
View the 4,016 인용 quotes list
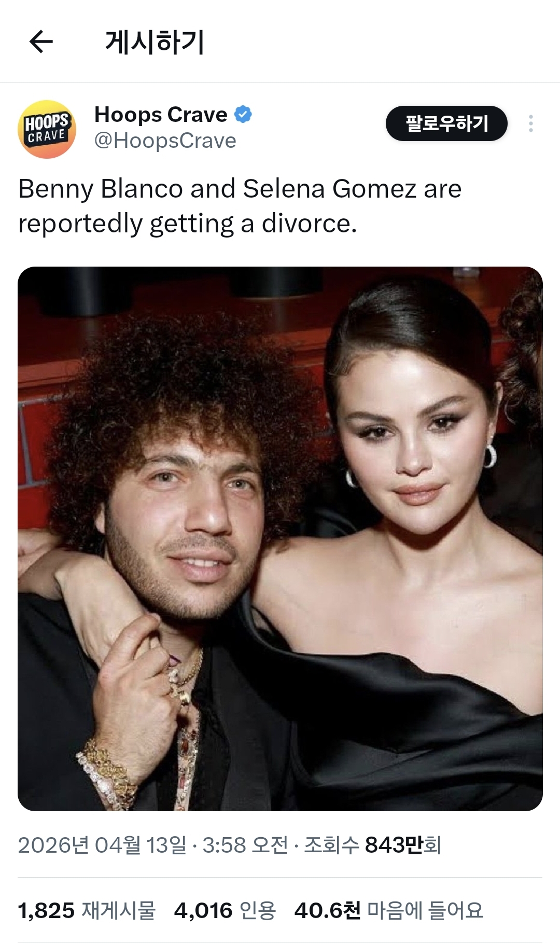pos(225,910)
